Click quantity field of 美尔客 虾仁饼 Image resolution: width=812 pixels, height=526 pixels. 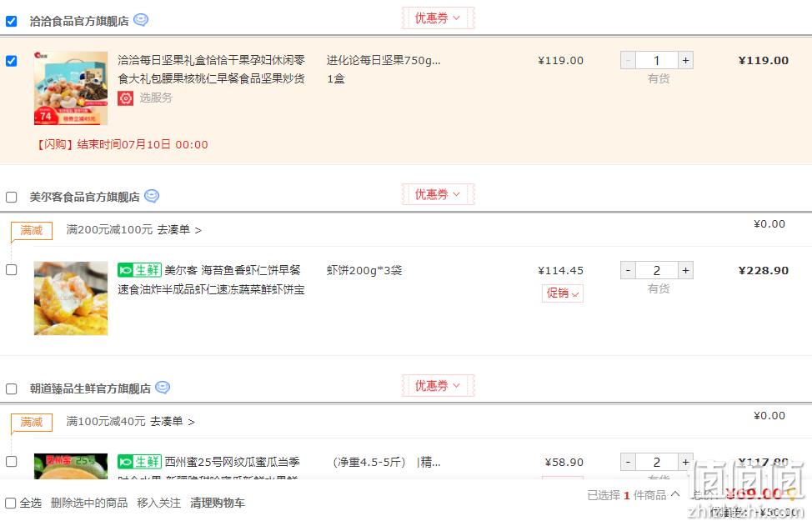pos(657,270)
